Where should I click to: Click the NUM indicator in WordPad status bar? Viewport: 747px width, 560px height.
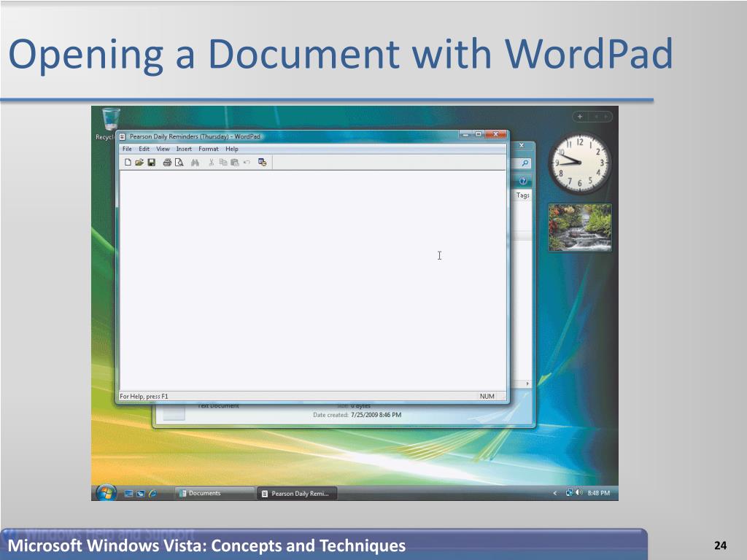[487, 396]
